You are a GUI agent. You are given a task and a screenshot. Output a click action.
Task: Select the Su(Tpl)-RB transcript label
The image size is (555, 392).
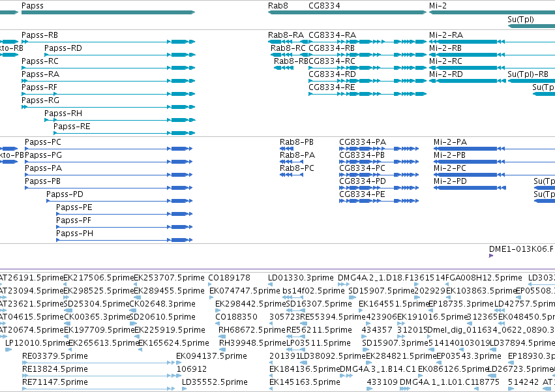tap(528, 74)
